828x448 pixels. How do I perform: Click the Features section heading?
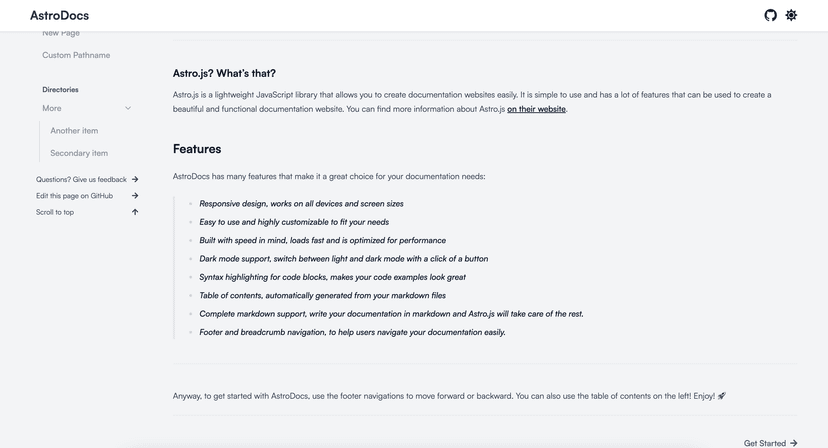197,149
